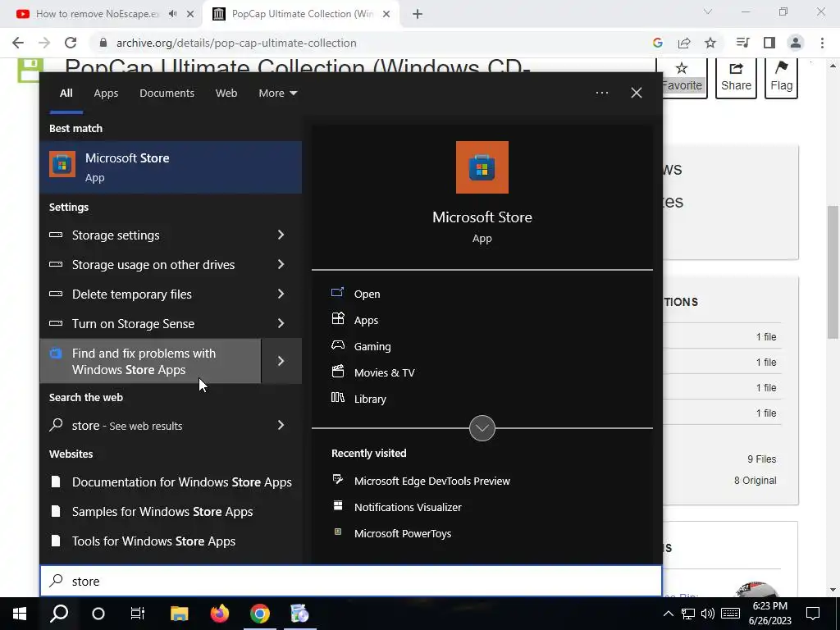Switch to the Web search filter
The height and width of the screenshot is (630, 840).
[226, 93]
